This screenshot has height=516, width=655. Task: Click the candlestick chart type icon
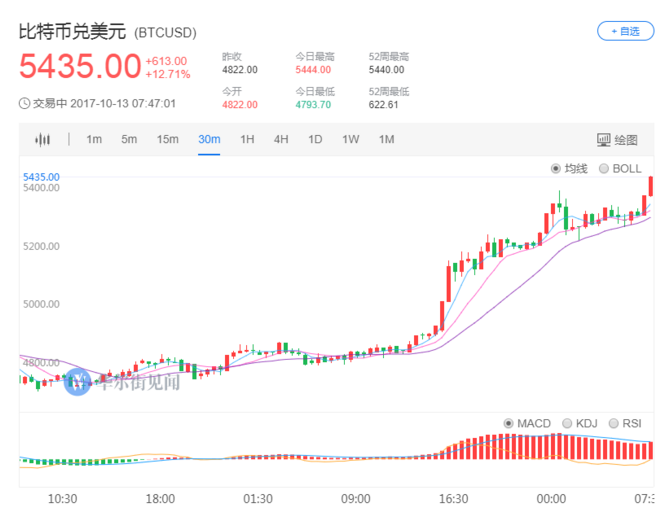coord(43,140)
